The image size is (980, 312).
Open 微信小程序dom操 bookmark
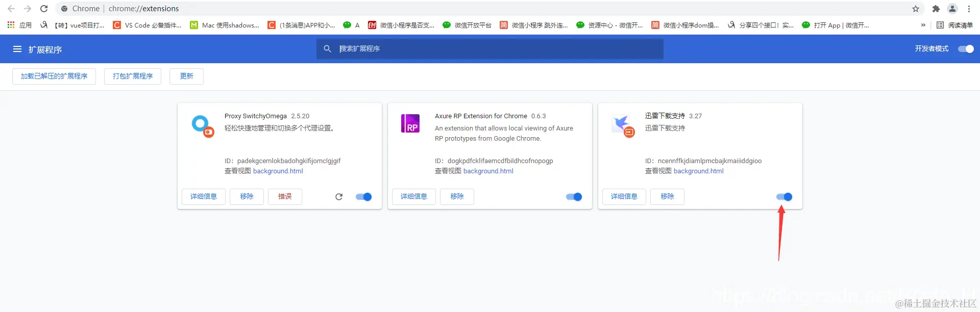(685, 25)
